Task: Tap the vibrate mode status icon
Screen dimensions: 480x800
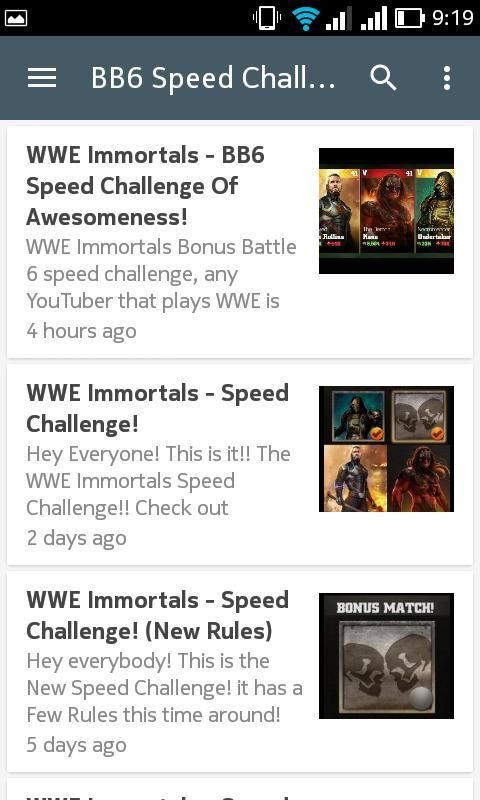Action: point(267,18)
